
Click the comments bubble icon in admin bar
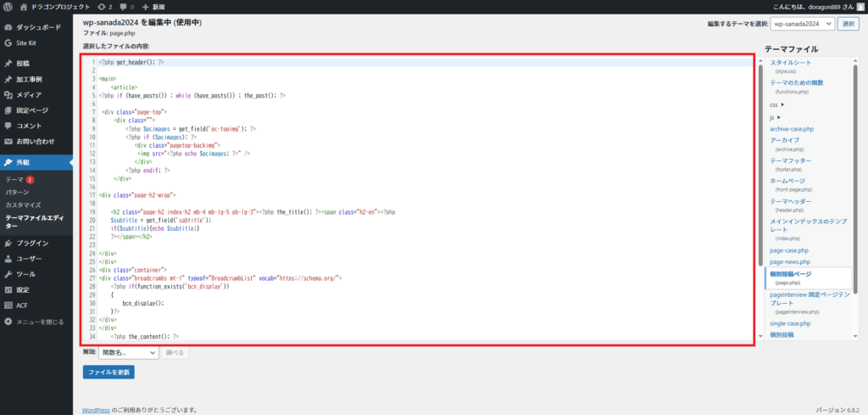[x=126, y=7]
